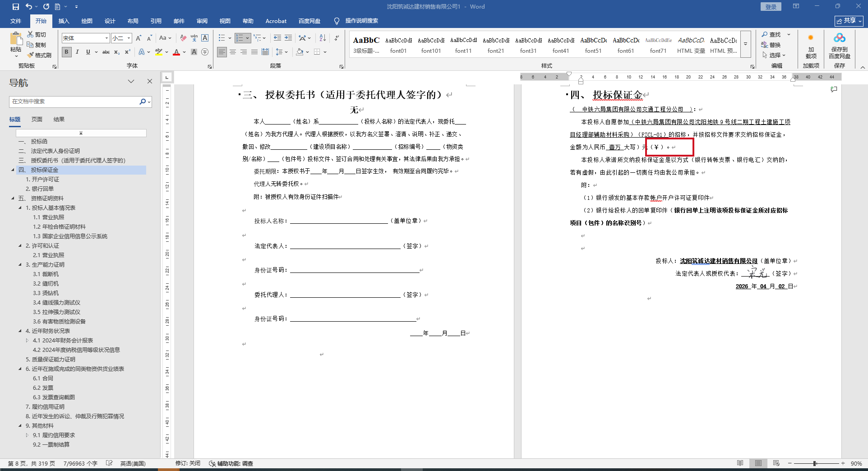Increase the paragraph indent
The width and height of the screenshot is (868, 471).
tap(288, 38)
